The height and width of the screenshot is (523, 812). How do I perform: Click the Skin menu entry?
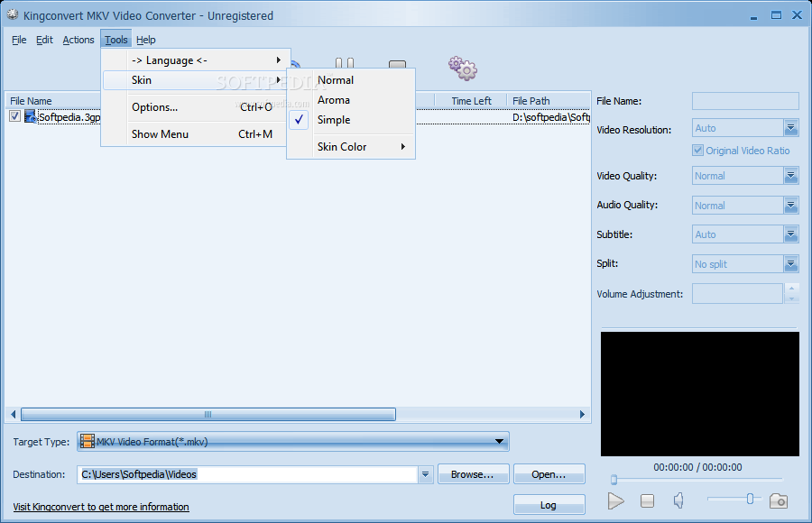point(195,80)
